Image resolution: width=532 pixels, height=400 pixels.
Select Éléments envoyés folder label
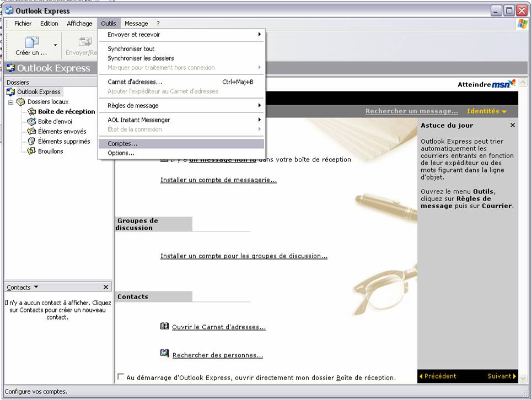coord(62,131)
